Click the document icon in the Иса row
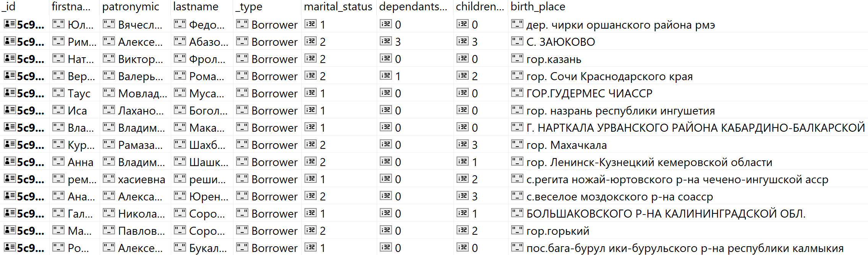Image resolution: width=868 pixels, height=255 pixels. pyautogui.click(x=10, y=110)
